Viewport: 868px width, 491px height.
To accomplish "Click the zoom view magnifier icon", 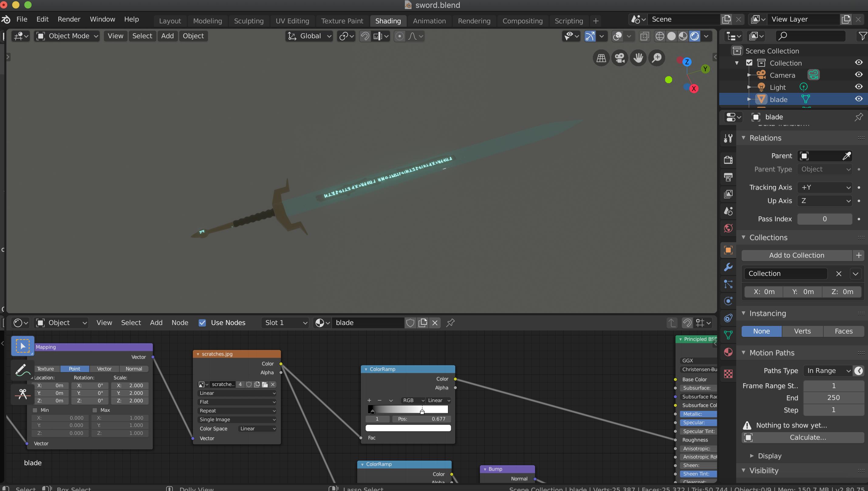I will [x=657, y=58].
